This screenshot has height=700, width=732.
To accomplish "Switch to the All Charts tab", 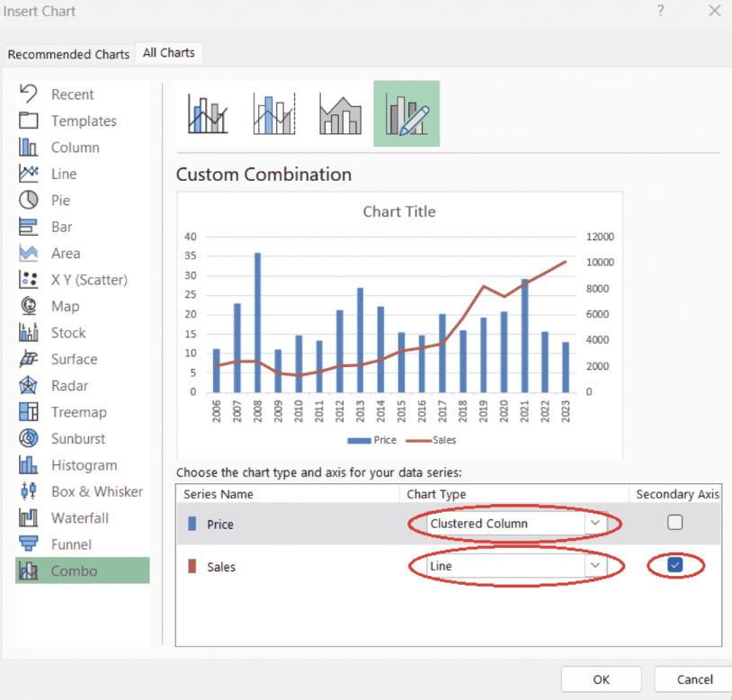I will pyautogui.click(x=169, y=53).
